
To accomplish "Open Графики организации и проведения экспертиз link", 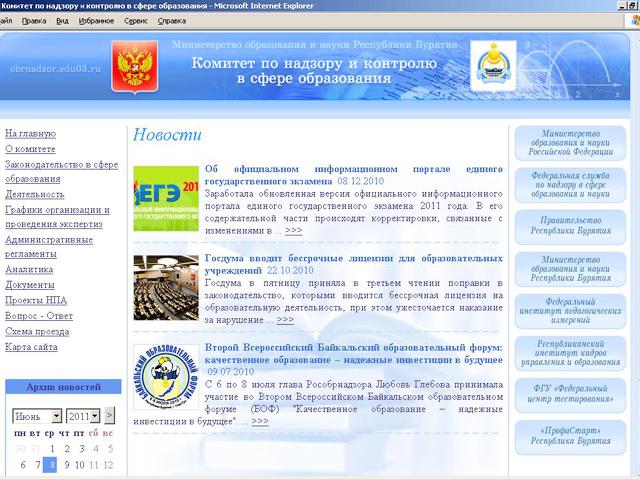I will tap(58, 217).
